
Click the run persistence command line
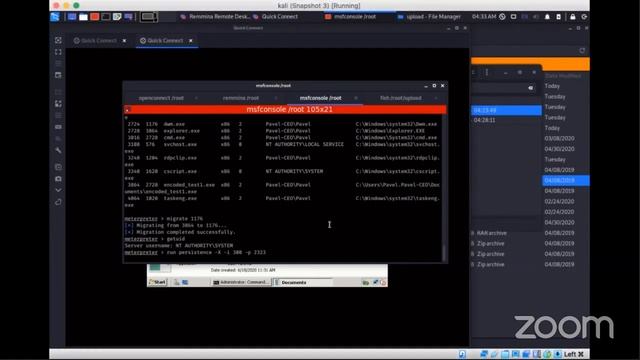pos(195,252)
